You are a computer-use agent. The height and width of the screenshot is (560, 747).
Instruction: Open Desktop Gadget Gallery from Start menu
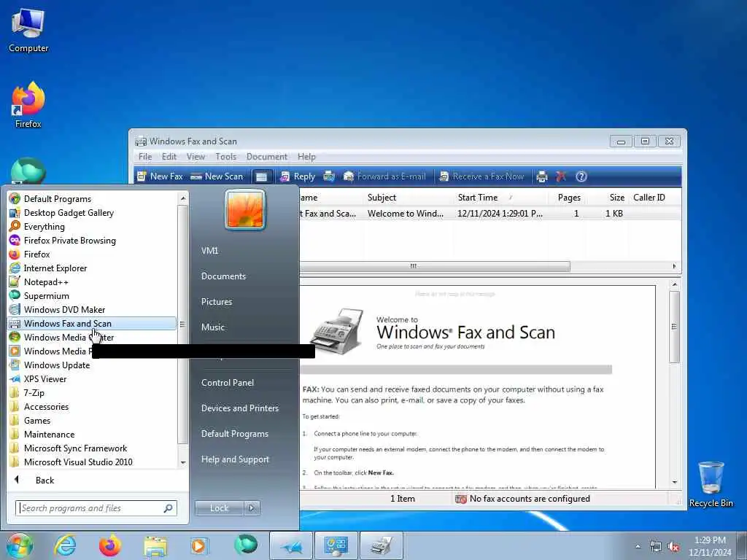pos(93,213)
